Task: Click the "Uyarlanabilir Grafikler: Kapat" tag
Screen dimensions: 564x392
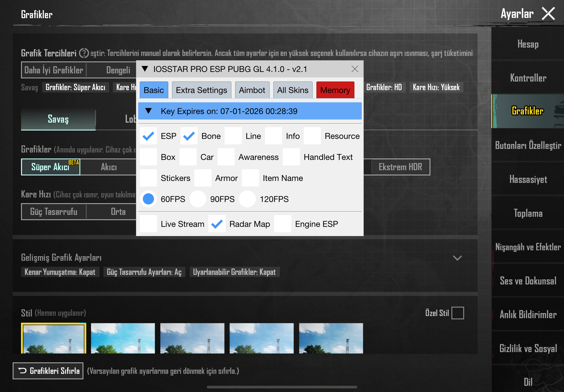Action: point(234,272)
